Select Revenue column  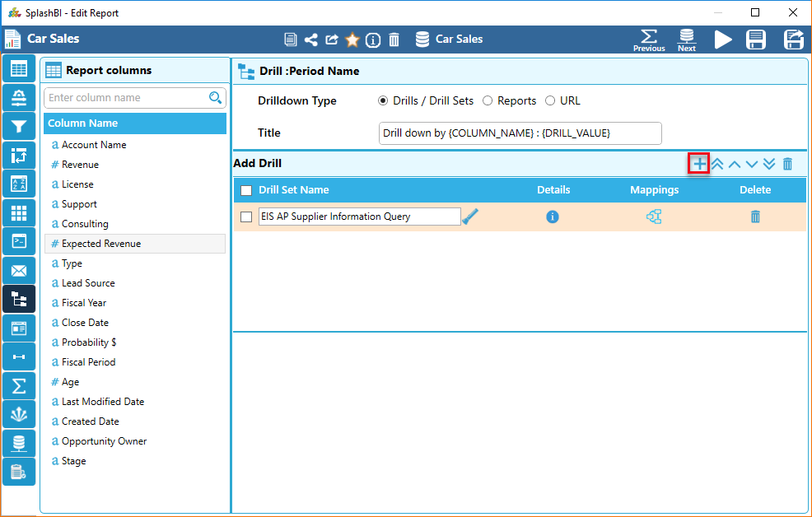(x=135, y=165)
